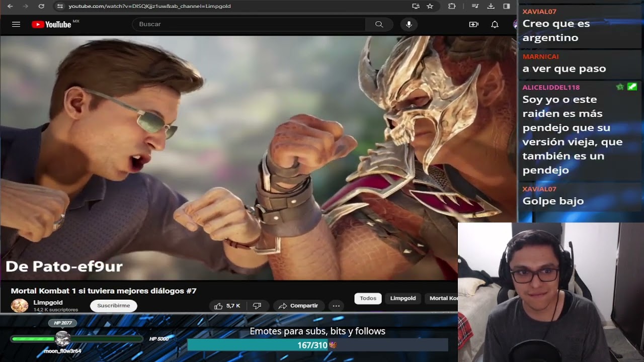Click the dislike thumbs-down icon

click(x=257, y=306)
